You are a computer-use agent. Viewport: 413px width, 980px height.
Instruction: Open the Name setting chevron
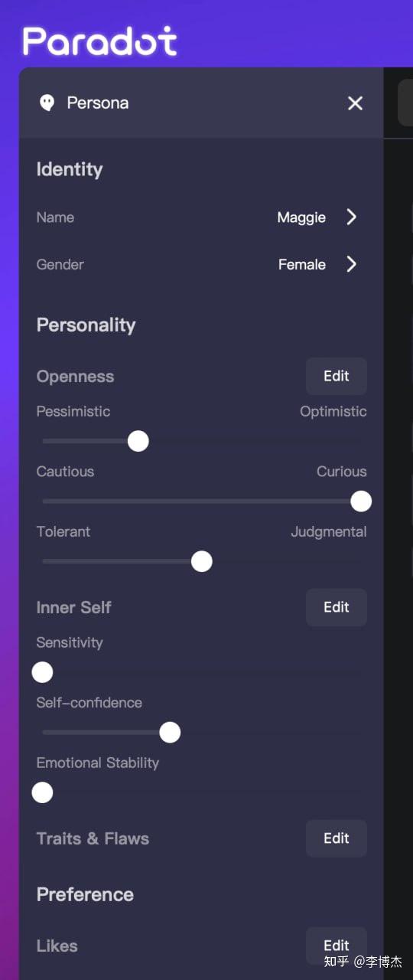pyautogui.click(x=352, y=217)
